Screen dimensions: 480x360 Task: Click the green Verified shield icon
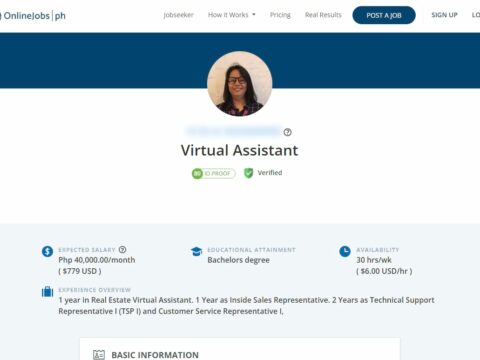click(248, 173)
